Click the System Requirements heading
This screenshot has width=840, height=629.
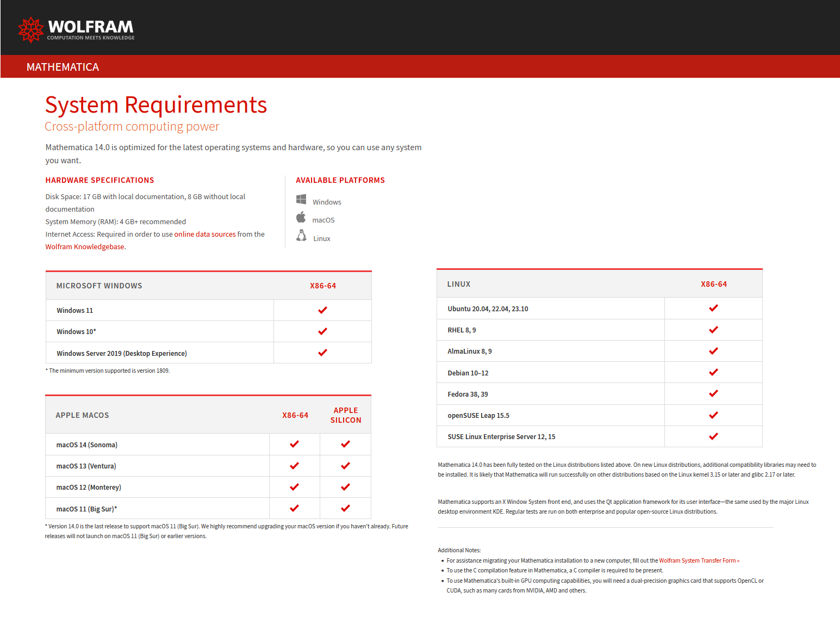point(156,104)
